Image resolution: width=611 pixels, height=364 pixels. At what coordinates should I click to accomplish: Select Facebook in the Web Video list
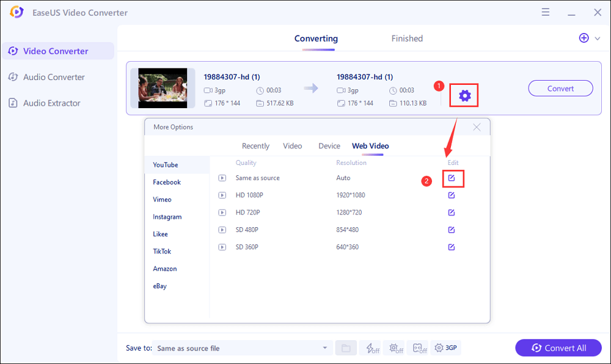tap(166, 181)
